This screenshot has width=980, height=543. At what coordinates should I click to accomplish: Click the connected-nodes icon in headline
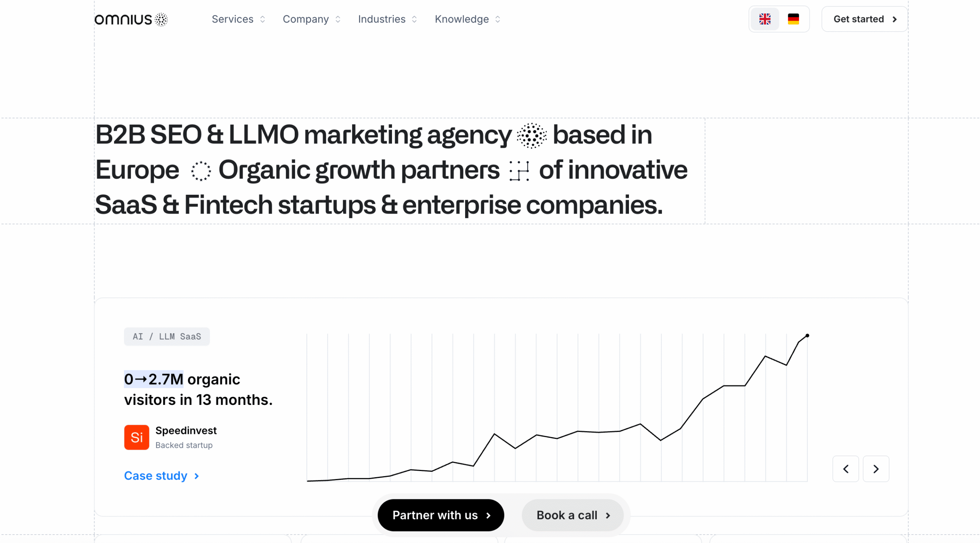click(519, 171)
